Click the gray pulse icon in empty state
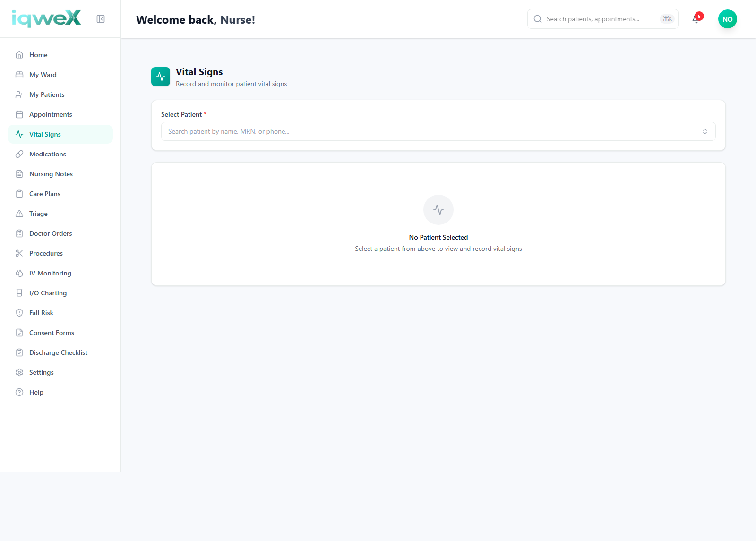Viewport: 756px width, 541px height. (438, 210)
